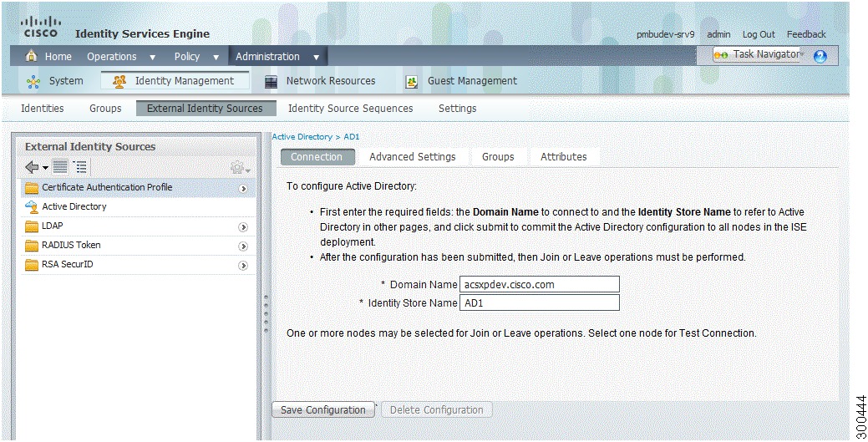The width and height of the screenshot is (868, 442).
Task: Click the panel splitter handle dots
Action: pos(266,314)
